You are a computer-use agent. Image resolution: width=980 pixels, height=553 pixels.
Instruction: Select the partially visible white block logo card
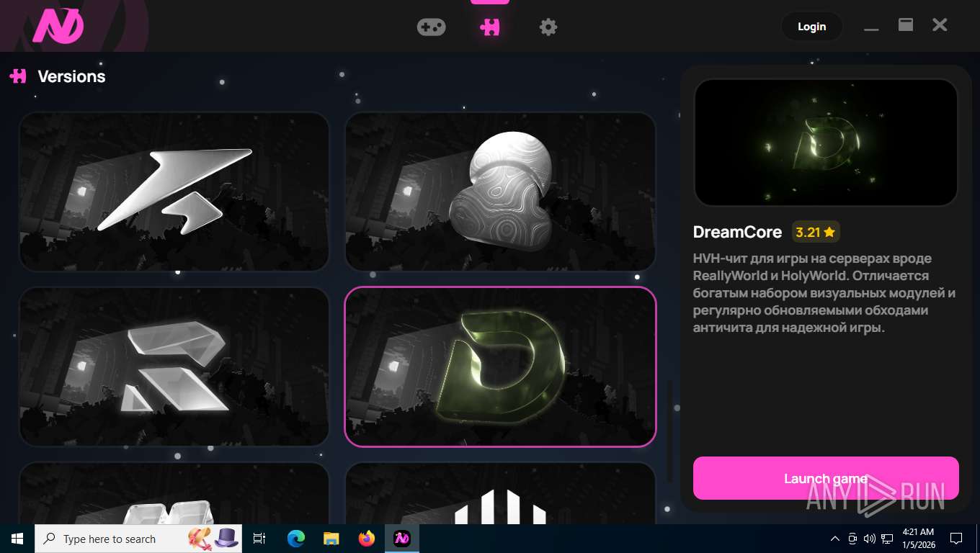tap(174, 493)
